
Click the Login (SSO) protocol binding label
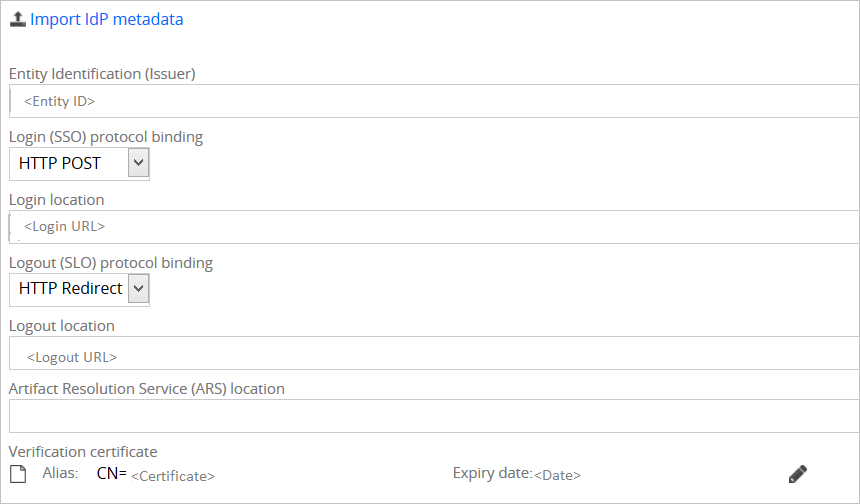(x=106, y=137)
